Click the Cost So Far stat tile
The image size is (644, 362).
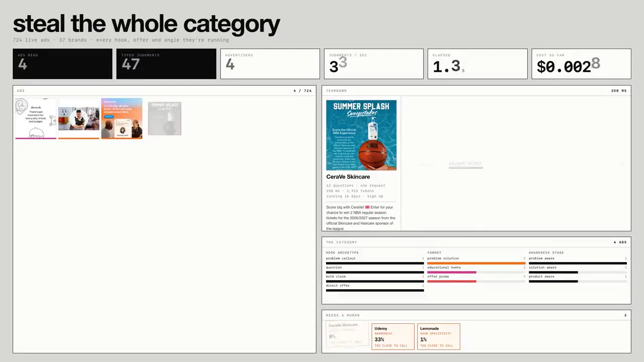(581, 64)
